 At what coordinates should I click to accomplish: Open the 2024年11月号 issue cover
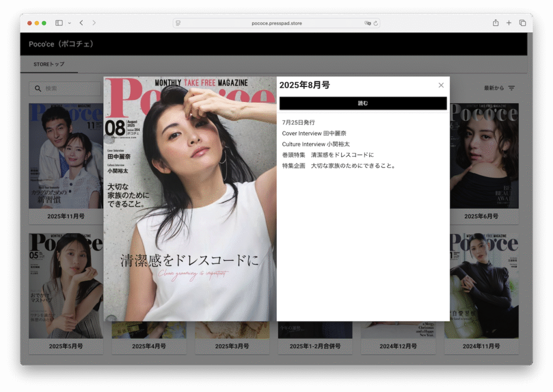click(481, 286)
